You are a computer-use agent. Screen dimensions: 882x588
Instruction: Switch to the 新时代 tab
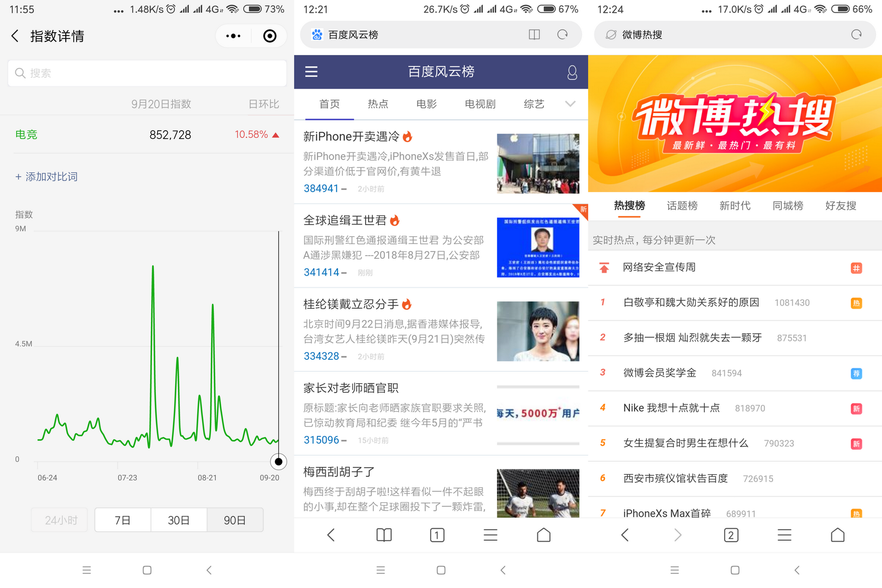[735, 206]
